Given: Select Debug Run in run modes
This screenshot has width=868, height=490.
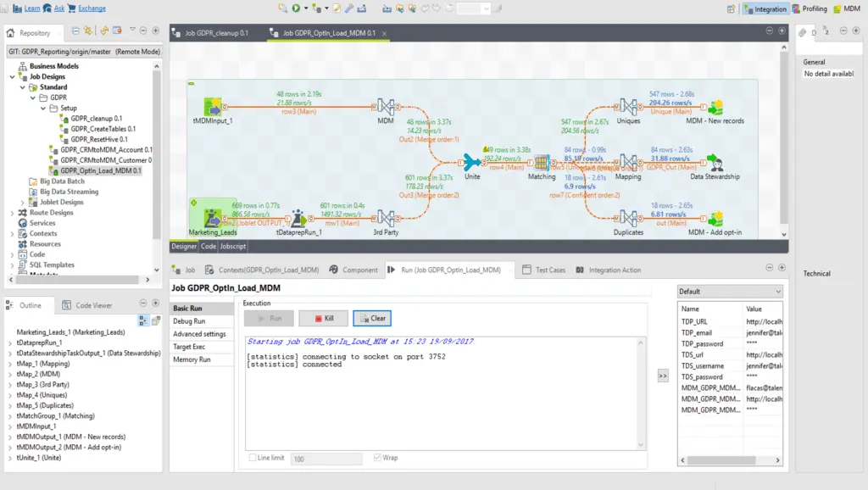Looking at the screenshot, I should [189, 321].
